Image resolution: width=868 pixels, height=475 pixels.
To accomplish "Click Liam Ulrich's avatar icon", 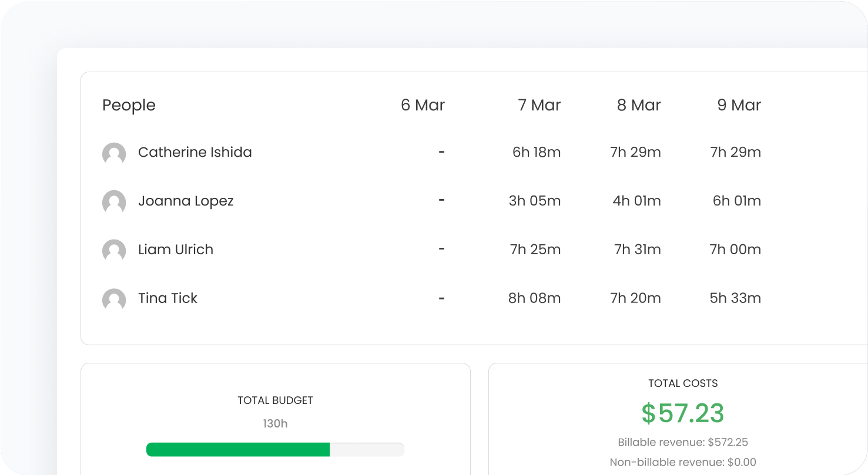I will coord(114,250).
